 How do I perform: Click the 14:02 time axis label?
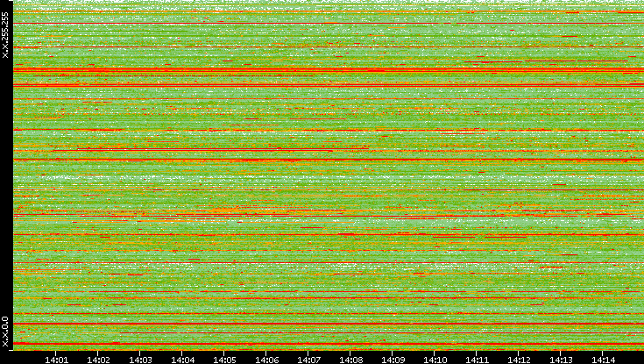pos(98,360)
